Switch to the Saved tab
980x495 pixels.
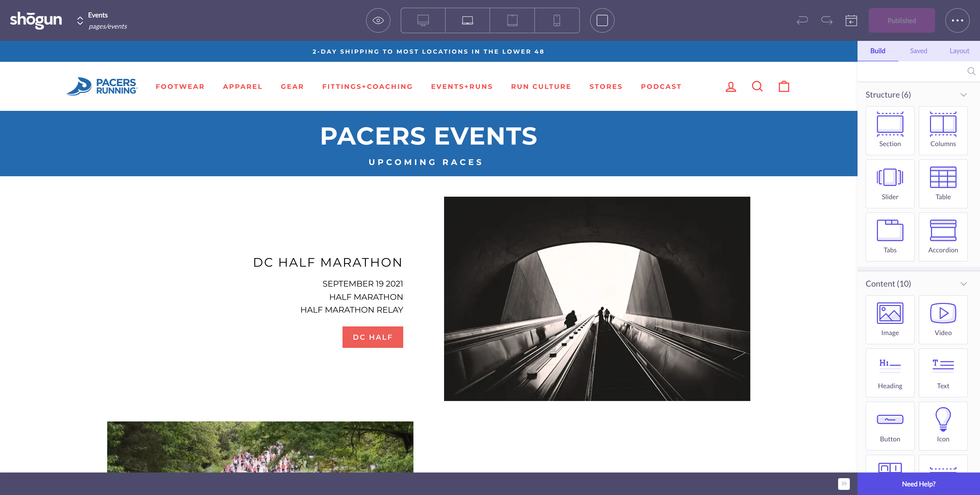[x=918, y=51]
